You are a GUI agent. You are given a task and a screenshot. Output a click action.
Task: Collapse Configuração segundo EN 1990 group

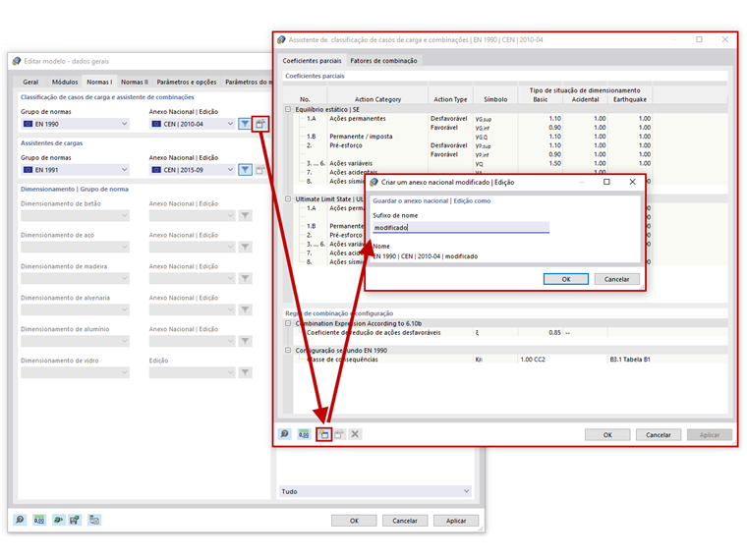click(x=288, y=350)
